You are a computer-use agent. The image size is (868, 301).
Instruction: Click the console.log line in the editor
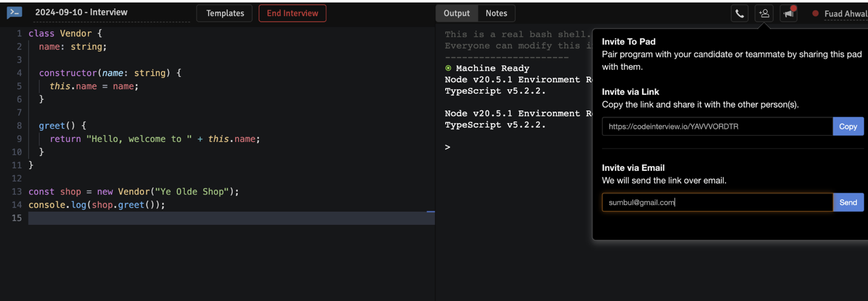[x=97, y=205]
